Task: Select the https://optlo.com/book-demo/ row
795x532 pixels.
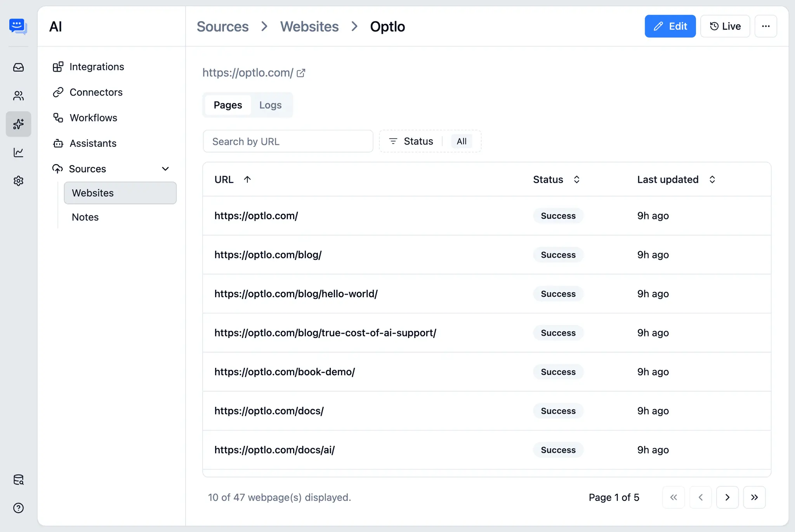Action: click(x=486, y=372)
